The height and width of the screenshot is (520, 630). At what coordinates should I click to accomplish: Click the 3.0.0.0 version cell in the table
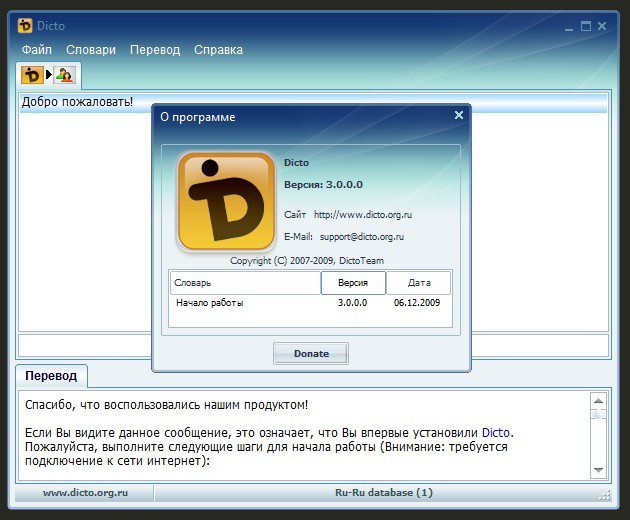pyautogui.click(x=352, y=303)
